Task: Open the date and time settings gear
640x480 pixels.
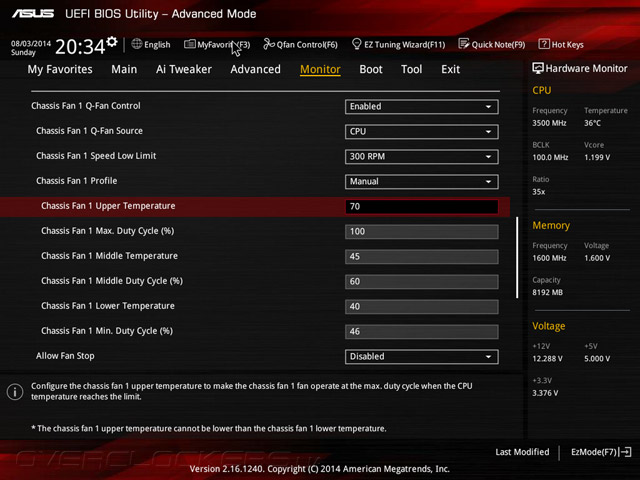Action: click(x=112, y=42)
